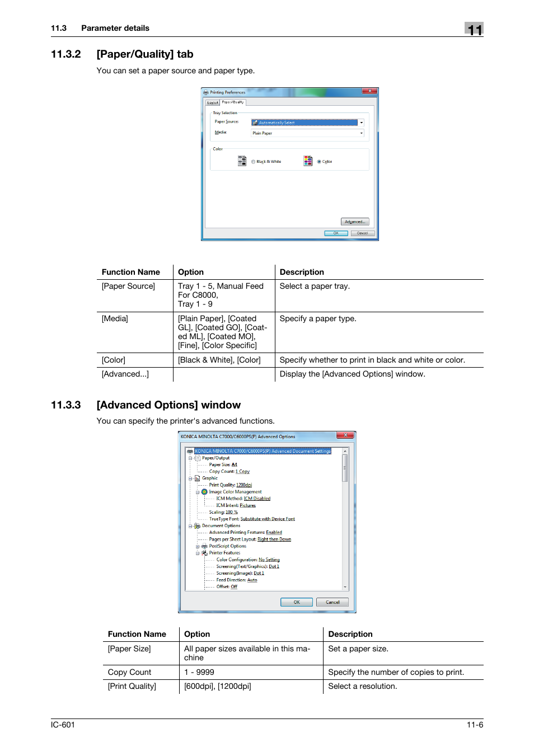Click OK in Advanced Options dialog
Screen dimensions: 534x756
click(x=297, y=602)
